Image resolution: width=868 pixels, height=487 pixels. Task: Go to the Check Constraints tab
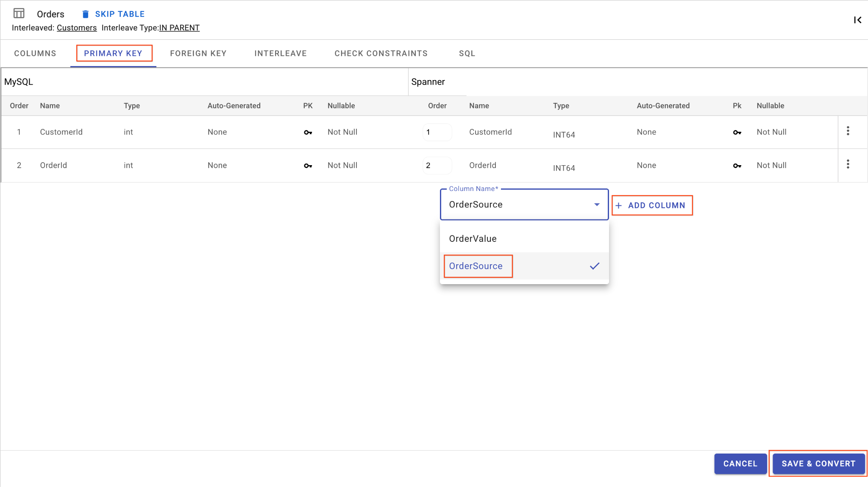(x=381, y=53)
